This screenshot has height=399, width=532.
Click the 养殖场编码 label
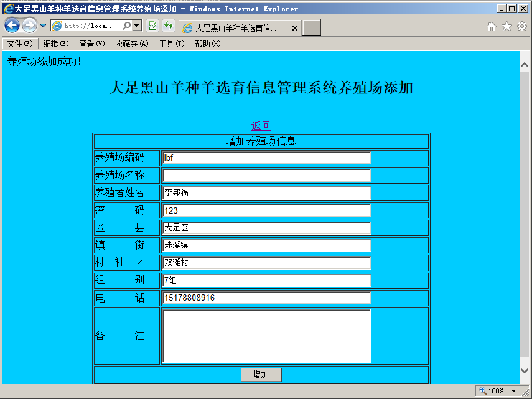119,157
